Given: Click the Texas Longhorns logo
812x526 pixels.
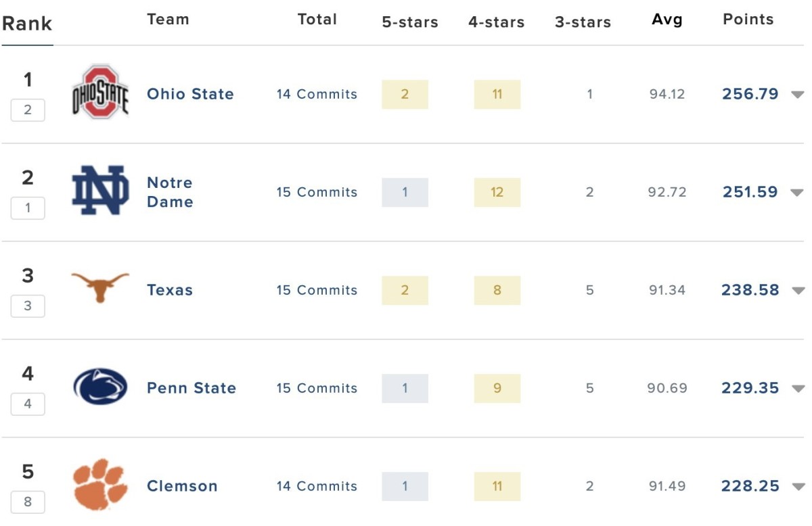Looking at the screenshot, I should (100, 287).
